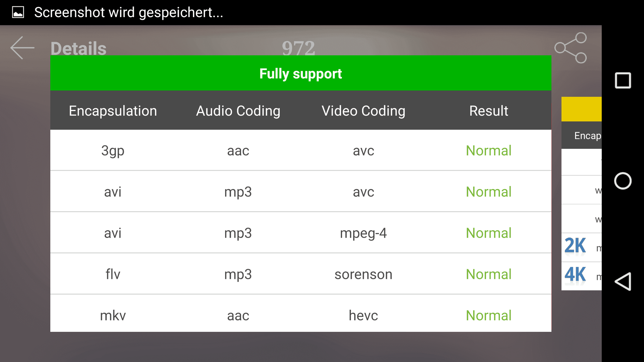
Task: Tap the back arrow next to Details
Action: (x=22, y=48)
